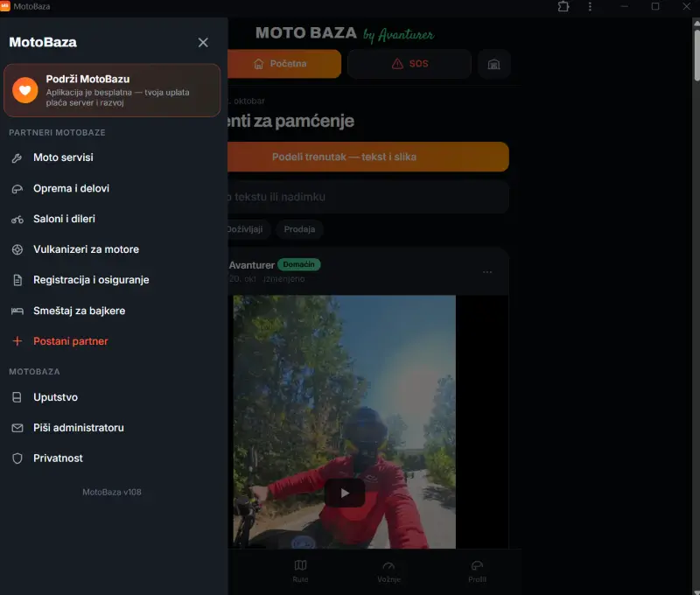
Task: Click the PARTNERI MOTOBAZE section header
Action: [57, 133]
